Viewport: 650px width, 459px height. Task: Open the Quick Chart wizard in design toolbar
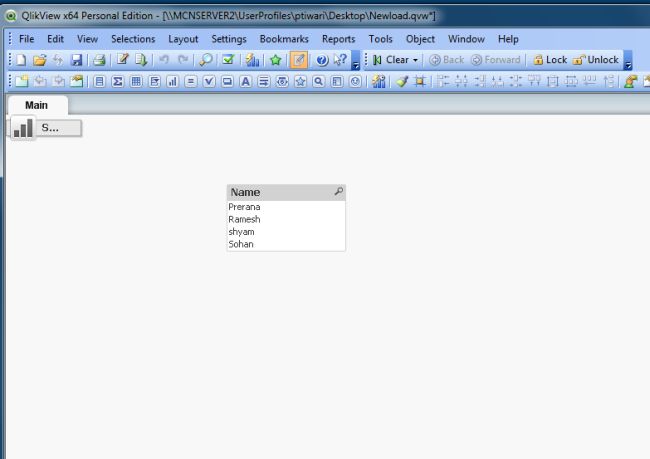coord(378,81)
